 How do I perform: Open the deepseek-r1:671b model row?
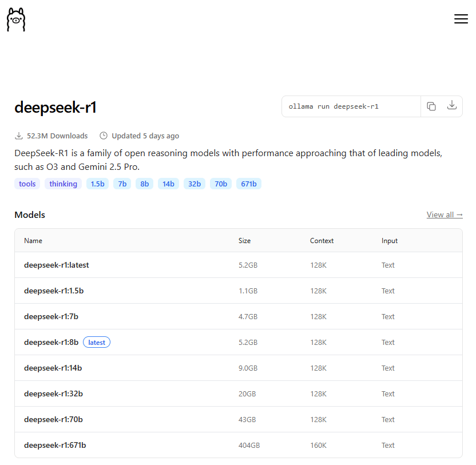point(239,446)
